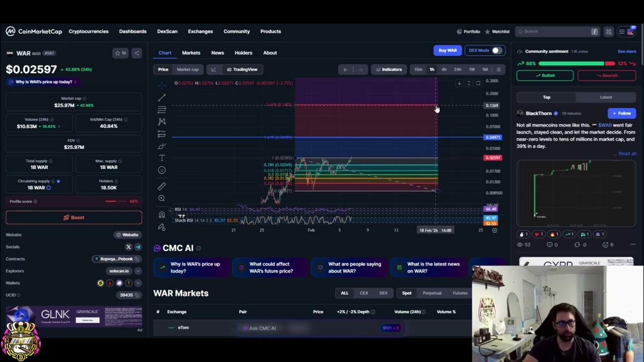Switch chart to Market cap view
Viewport: 644px width, 362px height.
click(188, 69)
